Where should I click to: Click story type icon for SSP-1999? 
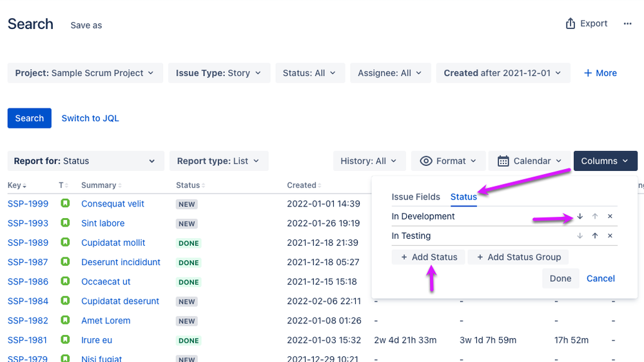click(65, 203)
